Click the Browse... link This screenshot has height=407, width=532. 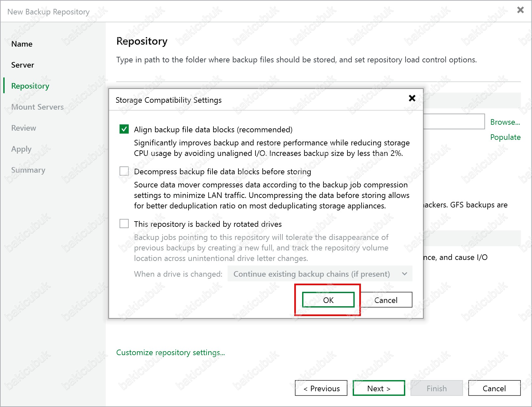click(505, 122)
